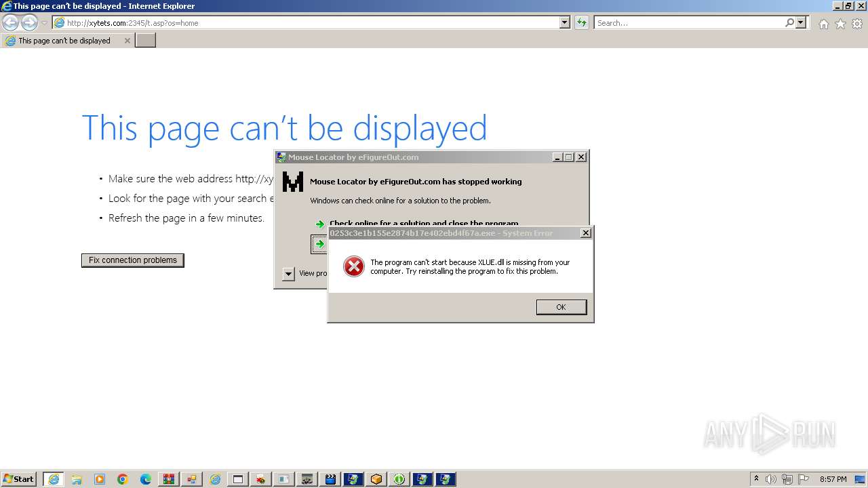Minimize the Mouse Locator crash window
The image size is (868, 488).
click(x=557, y=157)
